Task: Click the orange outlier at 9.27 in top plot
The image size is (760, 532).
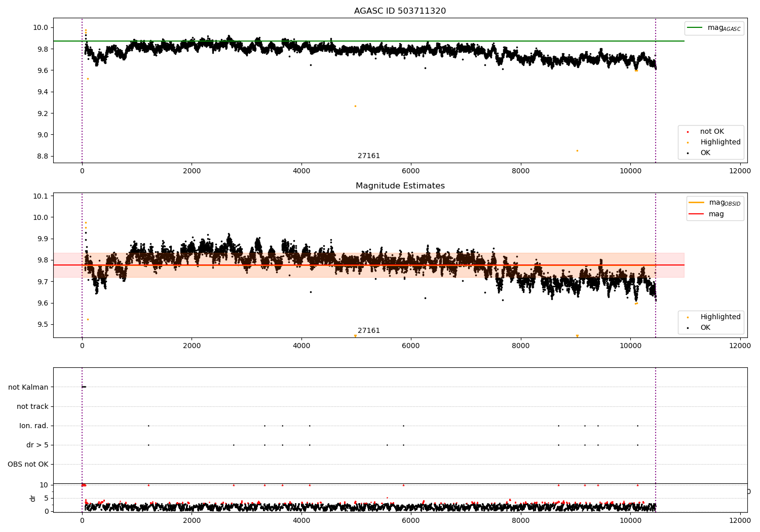Action: (355, 106)
